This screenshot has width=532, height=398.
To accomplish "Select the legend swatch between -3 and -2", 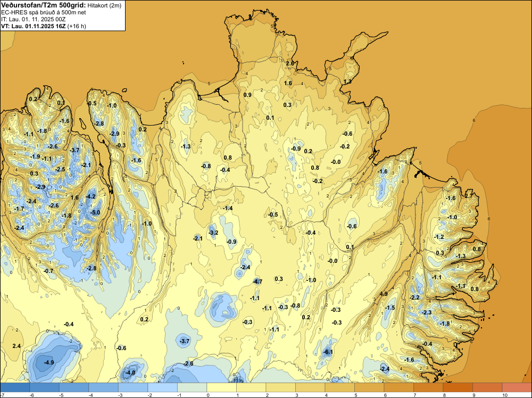I will click(x=133, y=387).
